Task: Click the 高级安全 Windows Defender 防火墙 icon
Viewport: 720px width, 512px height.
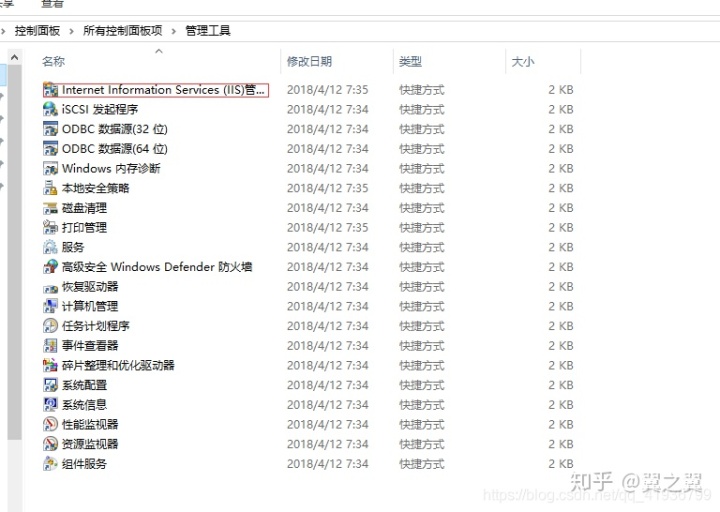Action: (x=51, y=267)
